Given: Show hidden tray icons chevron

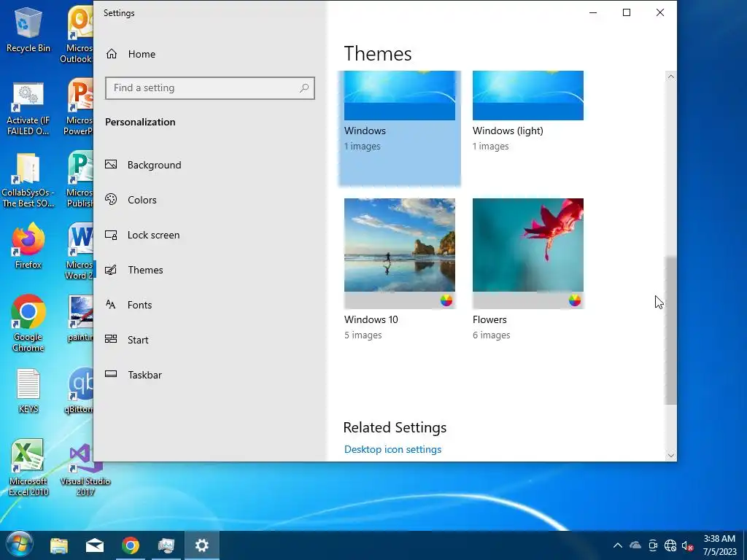Looking at the screenshot, I should click(617, 545).
